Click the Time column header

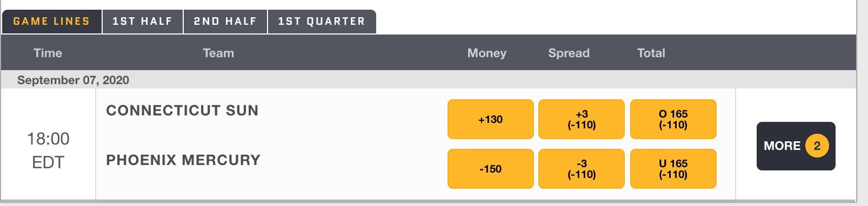click(x=48, y=53)
